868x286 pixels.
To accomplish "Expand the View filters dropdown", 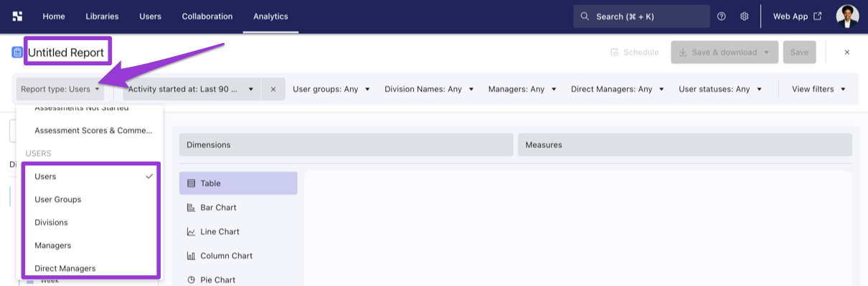I will coord(819,89).
